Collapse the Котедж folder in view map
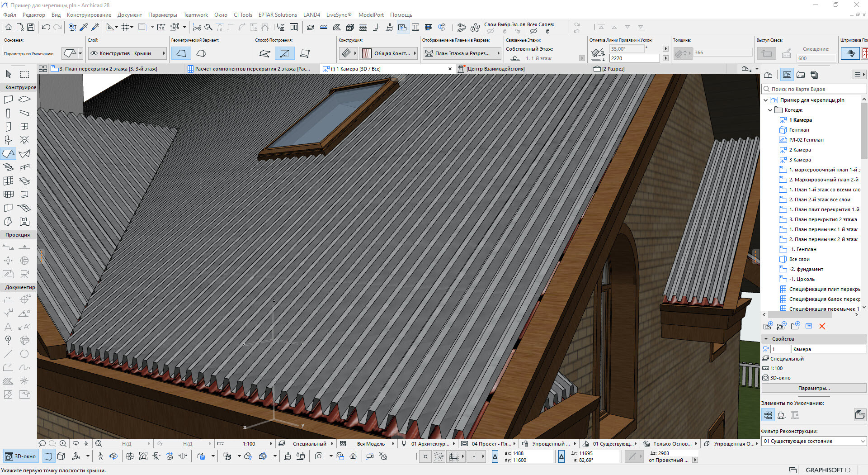868x475 pixels. [x=770, y=110]
